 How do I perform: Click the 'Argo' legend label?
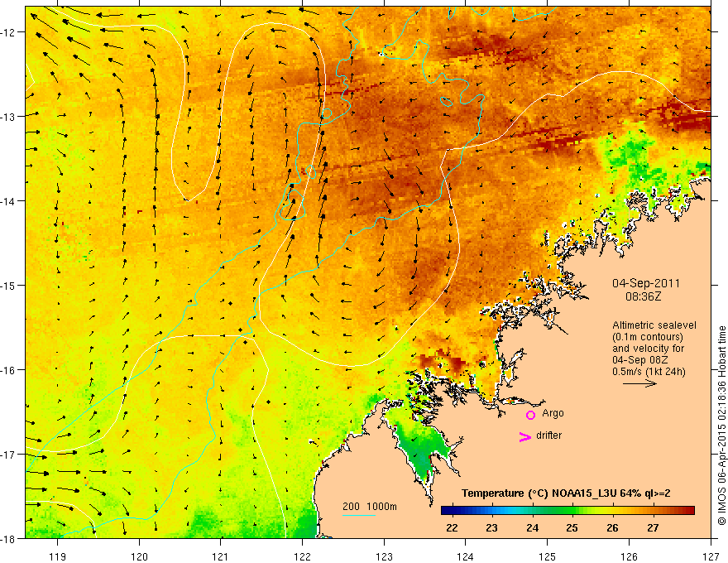553,413
